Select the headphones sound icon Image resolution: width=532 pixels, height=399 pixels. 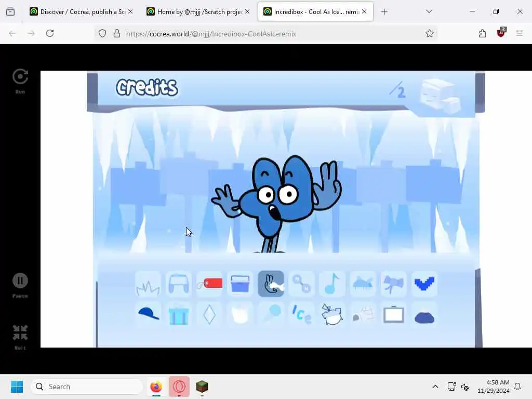[179, 284]
